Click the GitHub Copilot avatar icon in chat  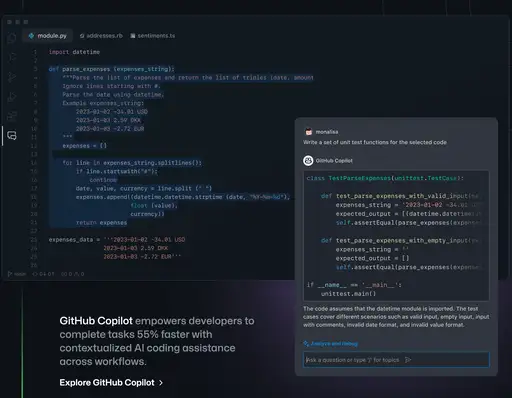point(308,161)
